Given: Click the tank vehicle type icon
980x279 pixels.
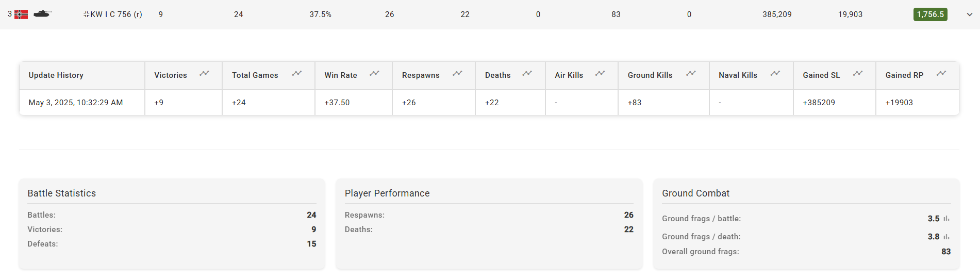Looking at the screenshot, I should coord(42,14).
